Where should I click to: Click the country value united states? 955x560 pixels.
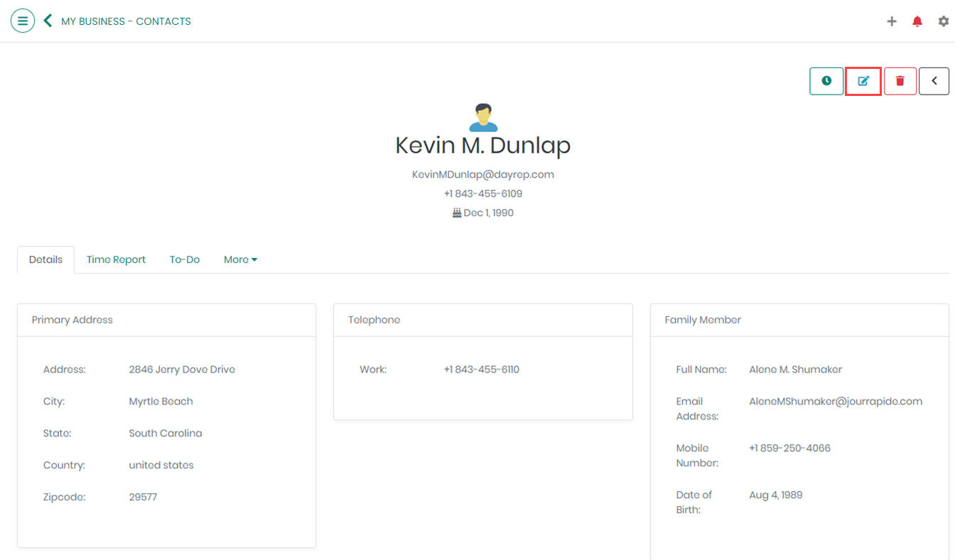(x=161, y=465)
